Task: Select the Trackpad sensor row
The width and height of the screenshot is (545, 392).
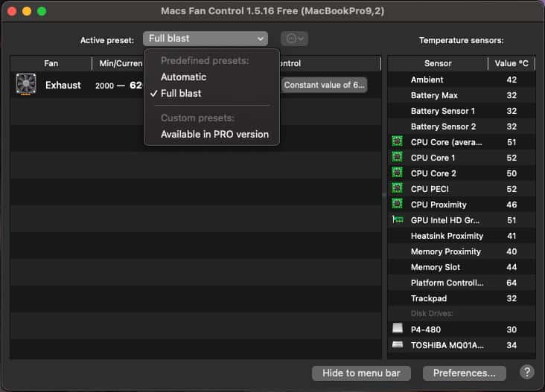Action: point(461,298)
